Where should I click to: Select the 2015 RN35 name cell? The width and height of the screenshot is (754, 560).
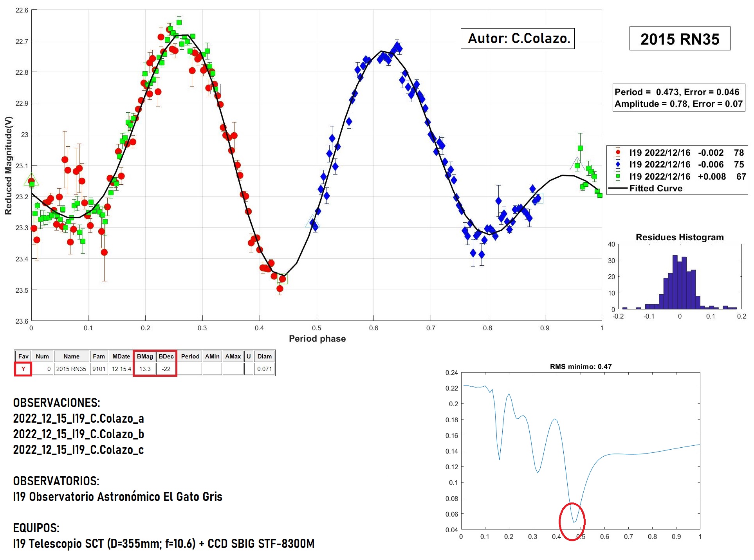tap(71, 369)
